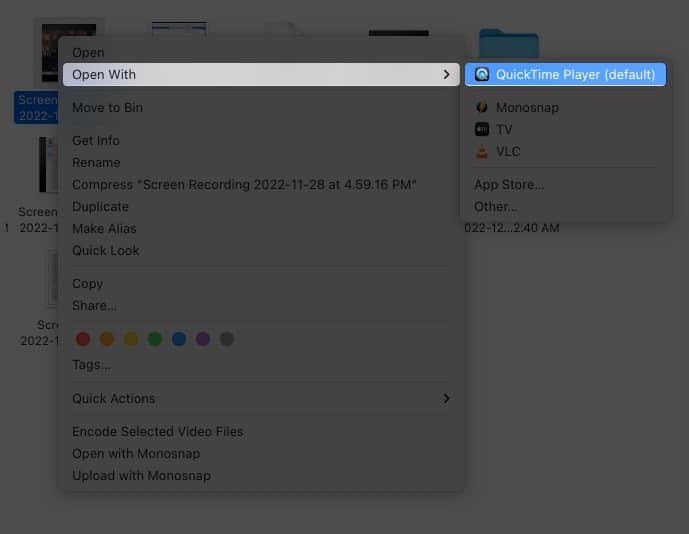Screen dimensions: 689x534
Task: Apply the gray tag color
Action: (227, 339)
